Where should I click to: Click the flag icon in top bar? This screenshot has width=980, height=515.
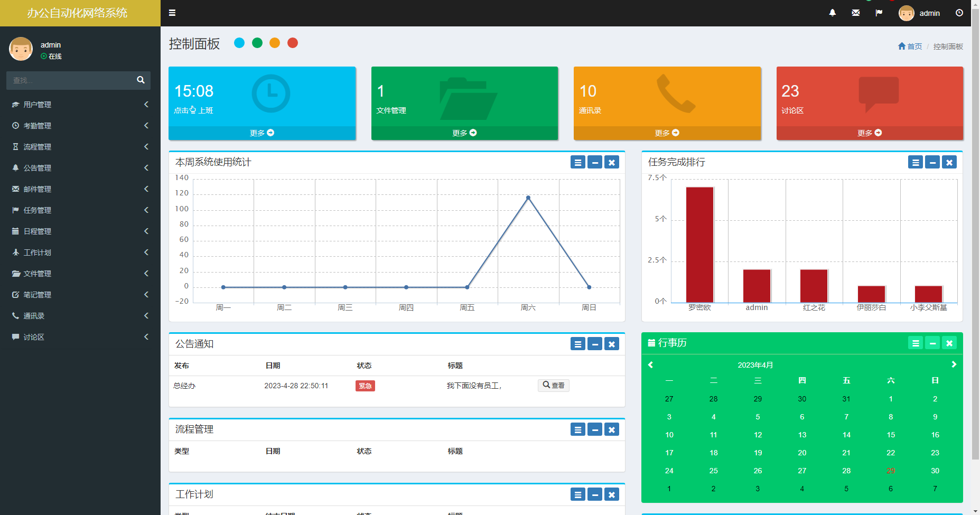[879, 13]
